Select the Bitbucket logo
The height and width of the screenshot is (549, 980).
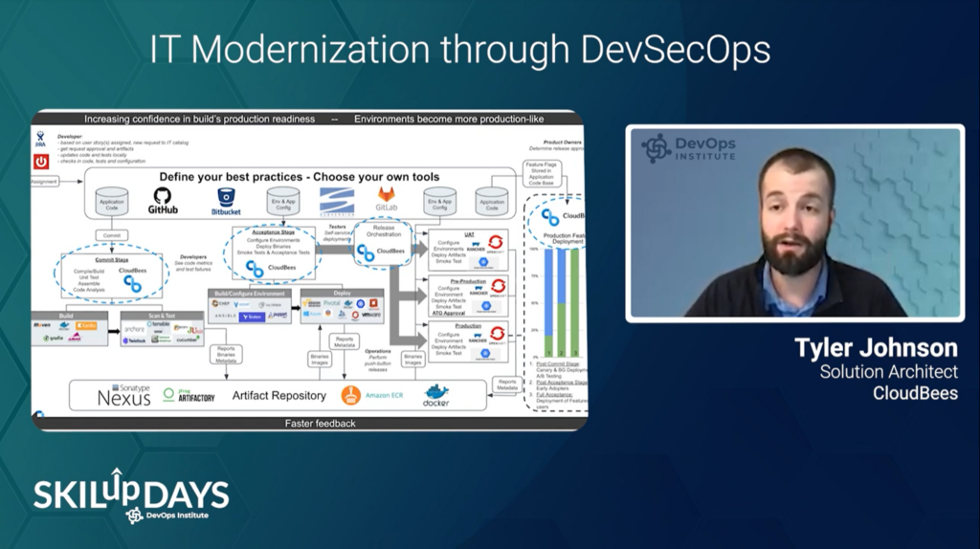pos(226,201)
